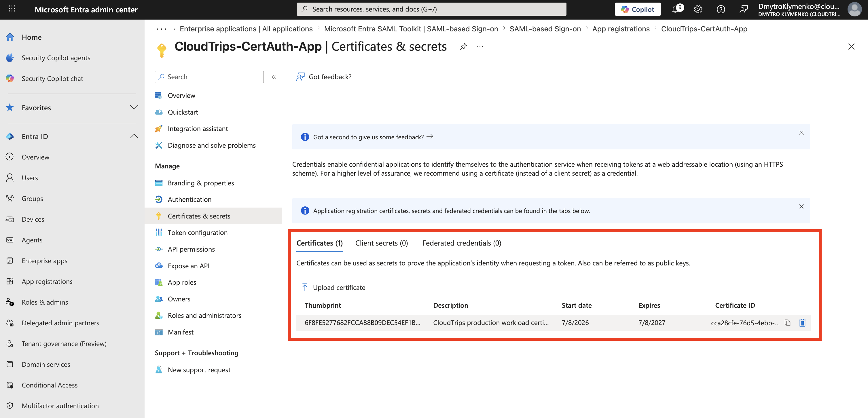Click the Home house icon
This screenshot has height=418, width=868.
(x=10, y=37)
